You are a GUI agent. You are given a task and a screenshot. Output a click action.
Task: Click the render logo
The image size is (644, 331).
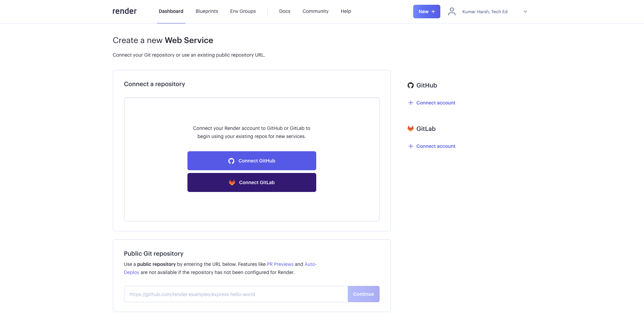(x=124, y=11)
